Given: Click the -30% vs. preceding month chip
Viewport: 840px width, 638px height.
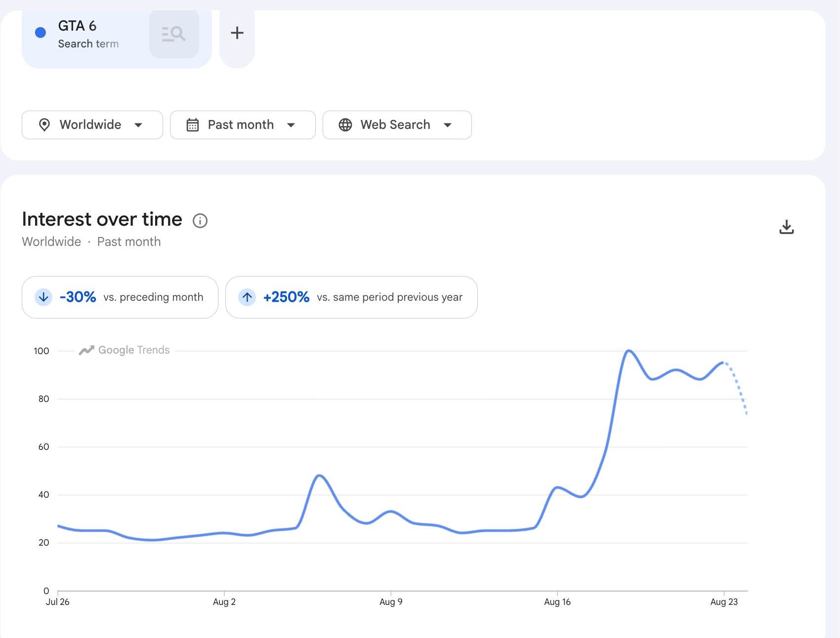Looking at the screenshot, I should pyautogui.click(x=120, y=297).
